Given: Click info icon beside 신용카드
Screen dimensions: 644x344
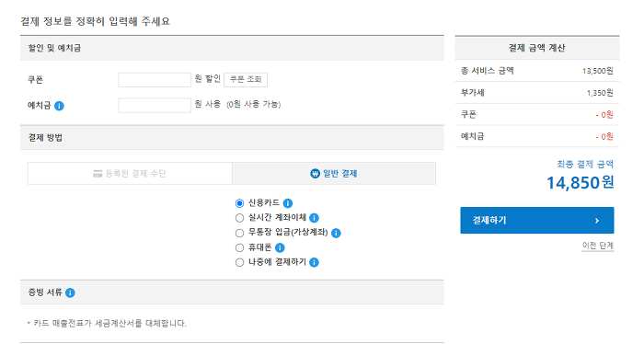Looking at the screenshot, I should (x=288, y=203).
